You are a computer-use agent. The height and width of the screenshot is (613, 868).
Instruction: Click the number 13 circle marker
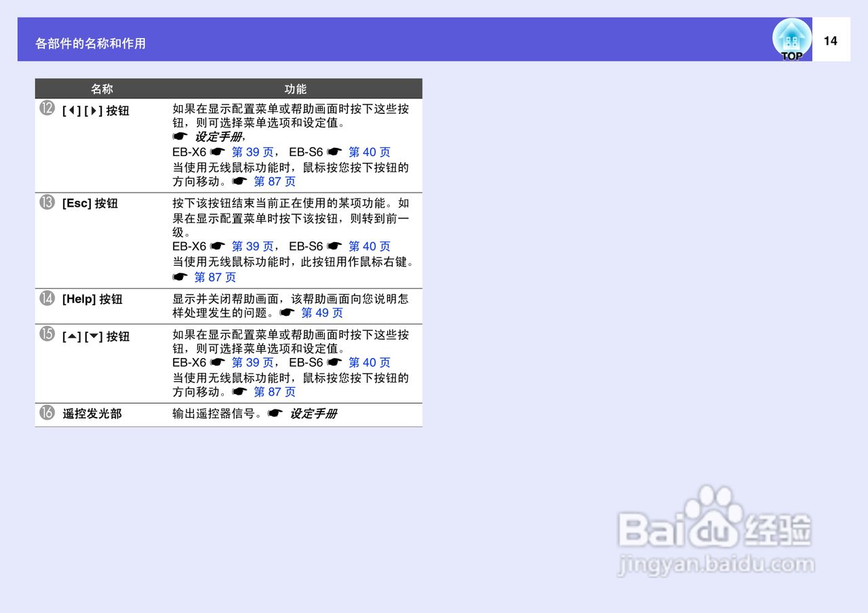47,202
